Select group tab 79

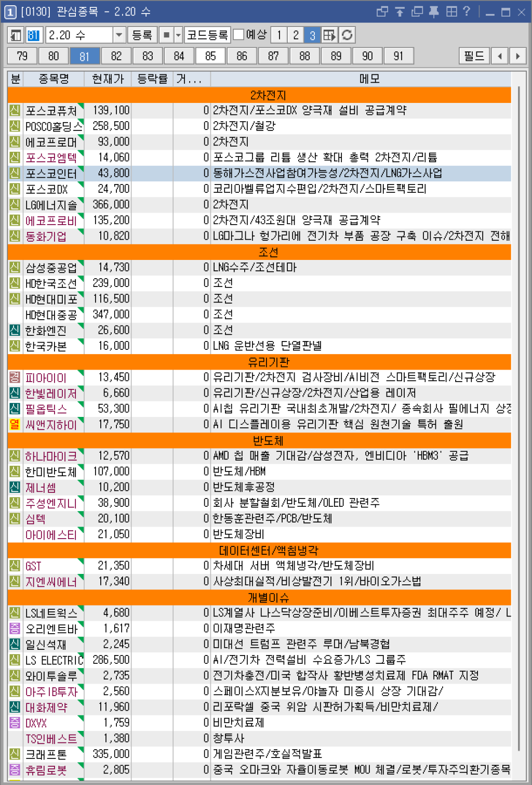click(x=22, y=56)
